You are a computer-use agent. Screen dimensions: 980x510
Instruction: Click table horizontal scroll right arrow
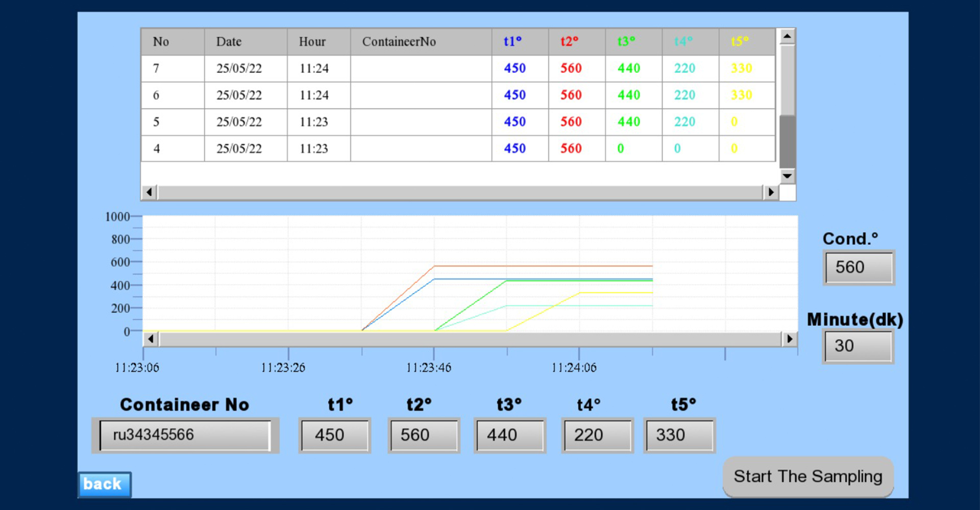(771, 192)
